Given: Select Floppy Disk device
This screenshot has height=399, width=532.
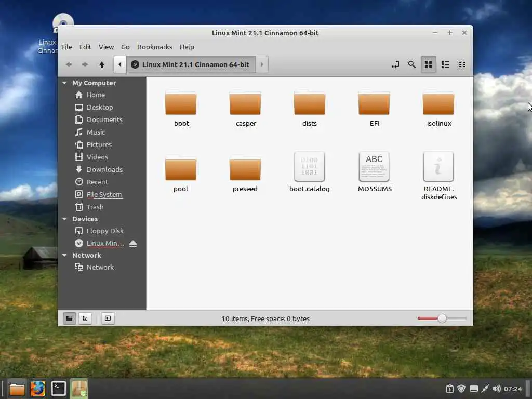Looking at the screenshot, I should [102, 231].
